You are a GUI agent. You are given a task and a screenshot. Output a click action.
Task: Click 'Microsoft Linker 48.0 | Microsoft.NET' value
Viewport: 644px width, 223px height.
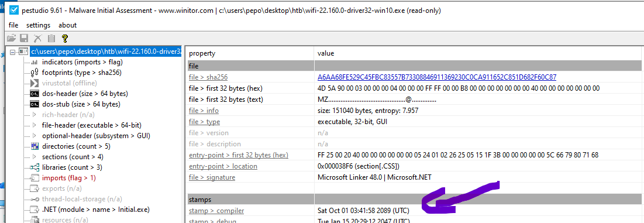pyautogui.click(x=374, y=177)
